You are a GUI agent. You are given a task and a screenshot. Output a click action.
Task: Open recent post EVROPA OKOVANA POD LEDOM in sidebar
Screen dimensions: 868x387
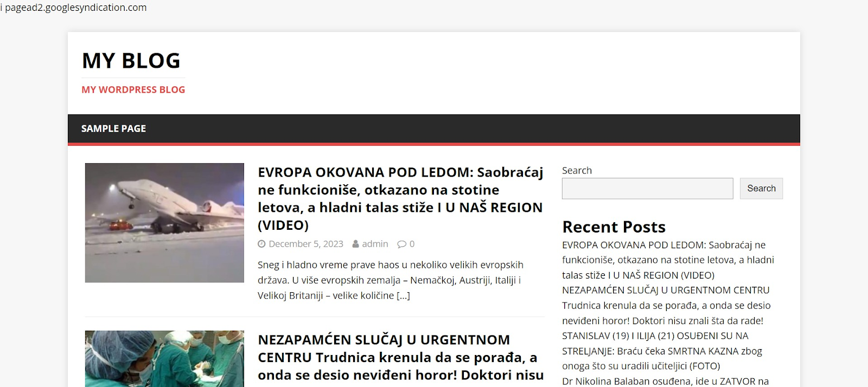[x=668, y=260]
